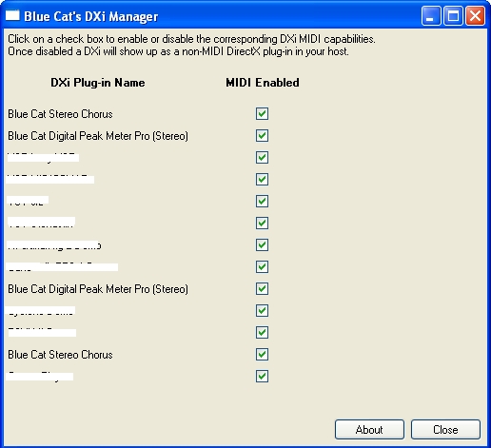Viewport: 491px width, 448px height.
Task: Uncheck the first Blue Cat Digital Peak Meter Pro checkbox
Action: (x=262, y=135)
